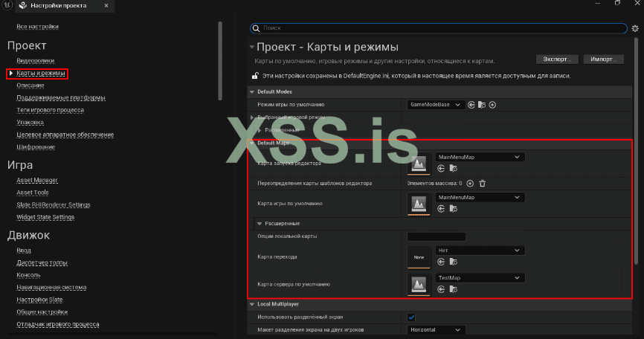The width and height of the screenshot is (644, 339).
Task: Open Widget State Settings
Action: [x=45, y=217]
